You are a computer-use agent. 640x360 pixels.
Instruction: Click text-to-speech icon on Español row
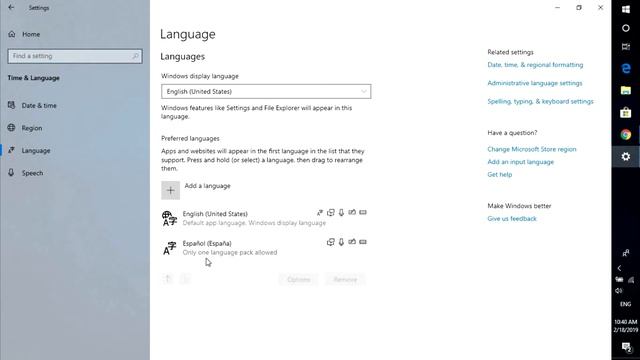(x=331, y=242)
